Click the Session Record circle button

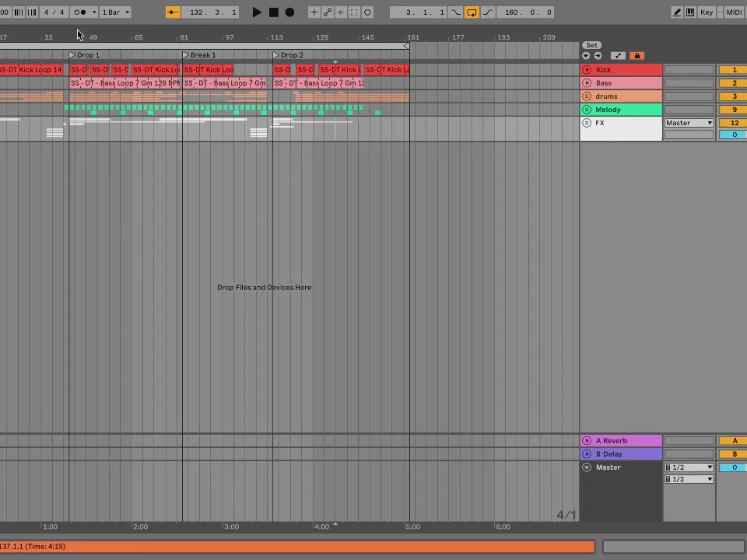pos(368,12)
